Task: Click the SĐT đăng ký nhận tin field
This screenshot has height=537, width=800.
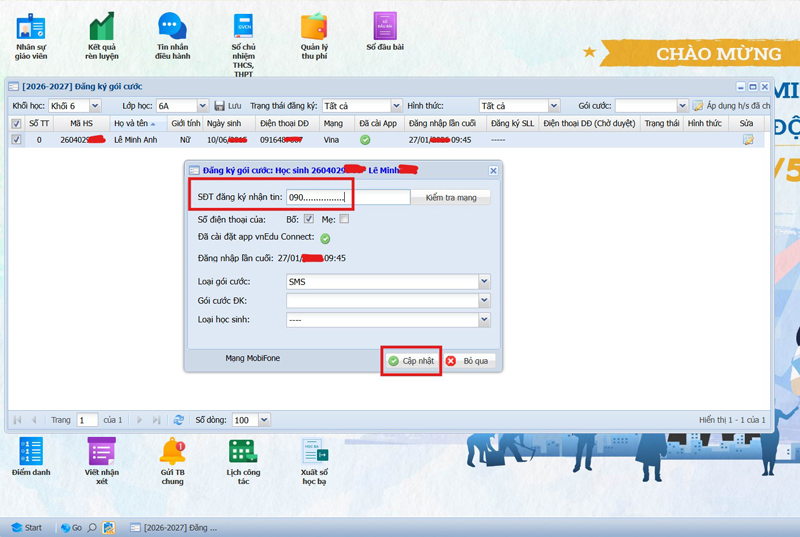Action: 348,197
